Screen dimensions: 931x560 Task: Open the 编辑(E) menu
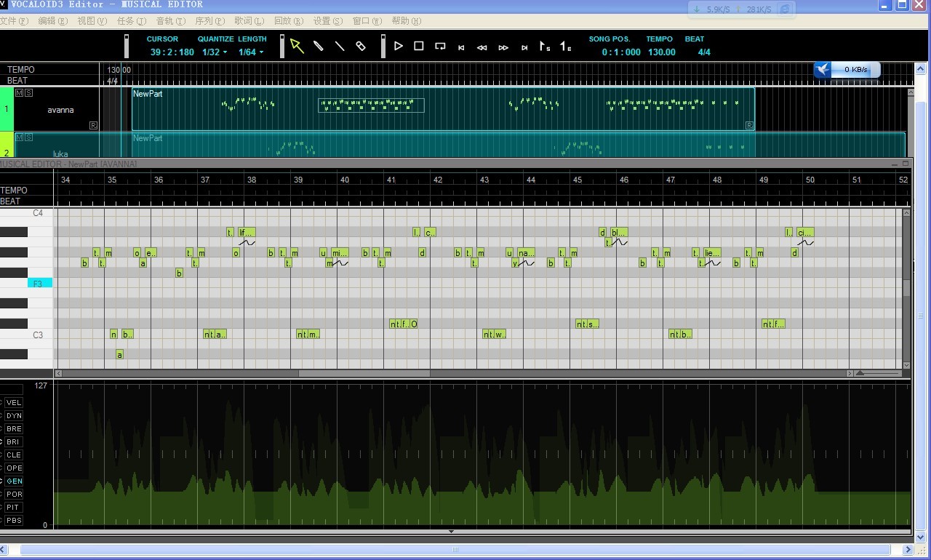[52, 21]
